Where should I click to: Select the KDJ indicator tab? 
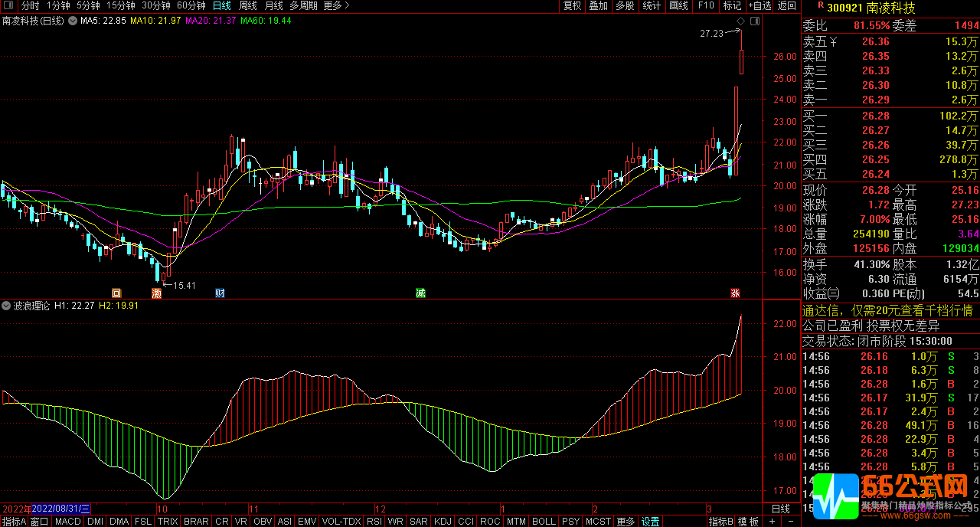pos(443,522)
